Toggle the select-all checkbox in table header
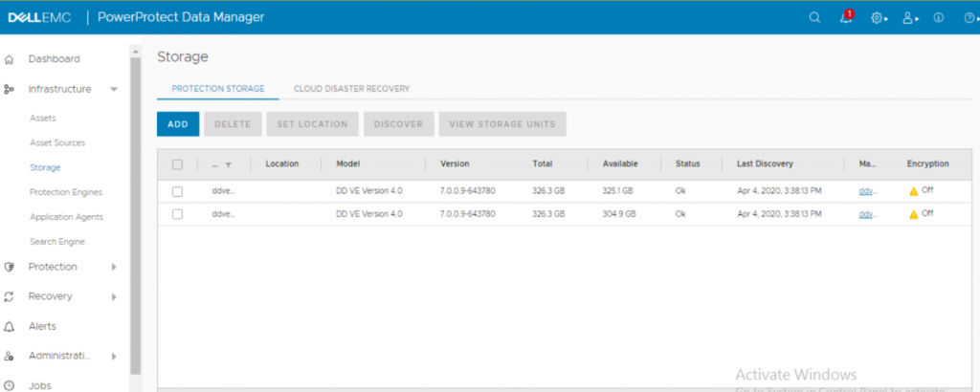 177,164
